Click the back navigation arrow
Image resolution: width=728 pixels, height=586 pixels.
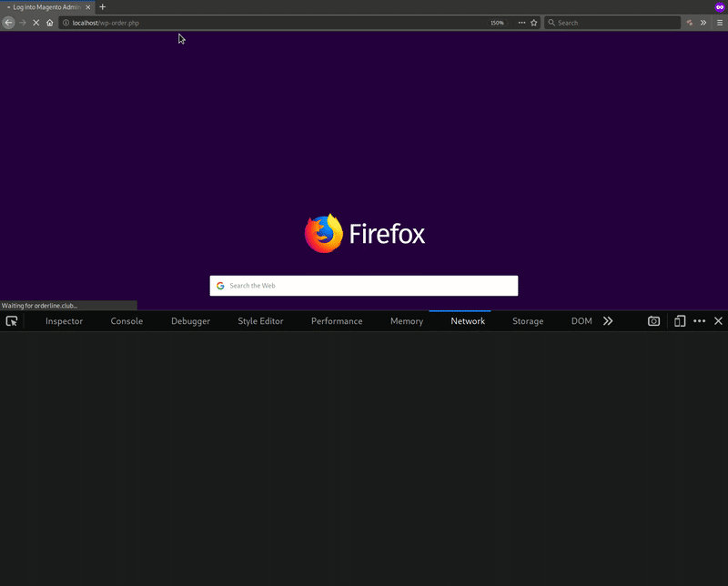click(x=9, y=23)
